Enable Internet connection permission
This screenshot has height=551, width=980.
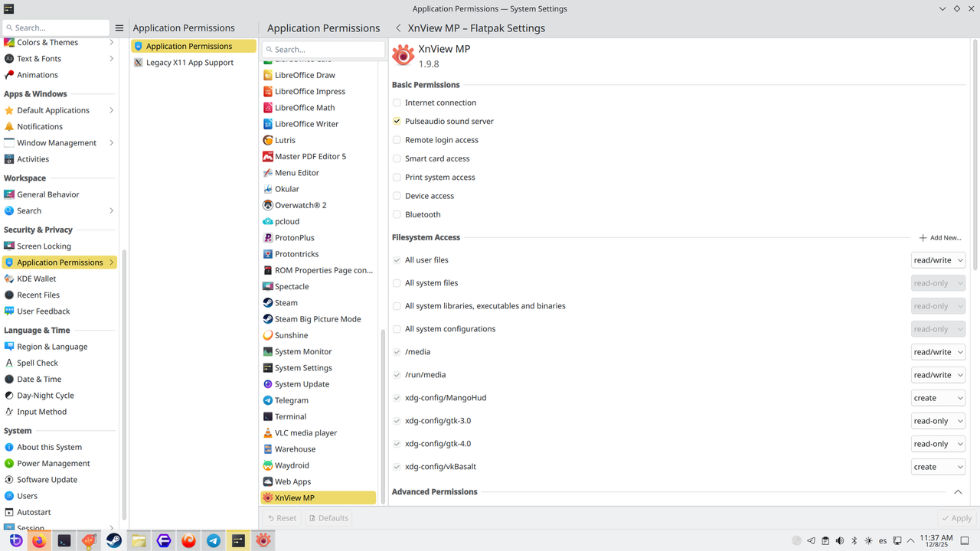397,103
